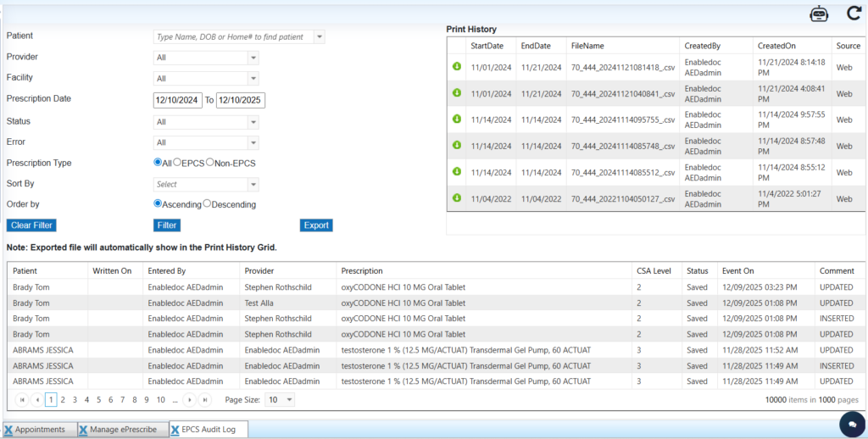Download the 70_444_20241114095755_.csv file

(456, 119)
